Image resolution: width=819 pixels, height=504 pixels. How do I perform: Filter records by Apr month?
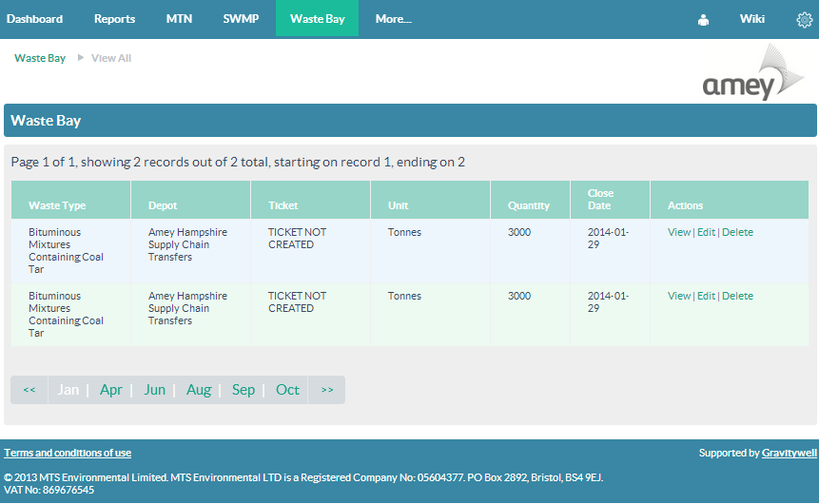(x=111, y=390)
